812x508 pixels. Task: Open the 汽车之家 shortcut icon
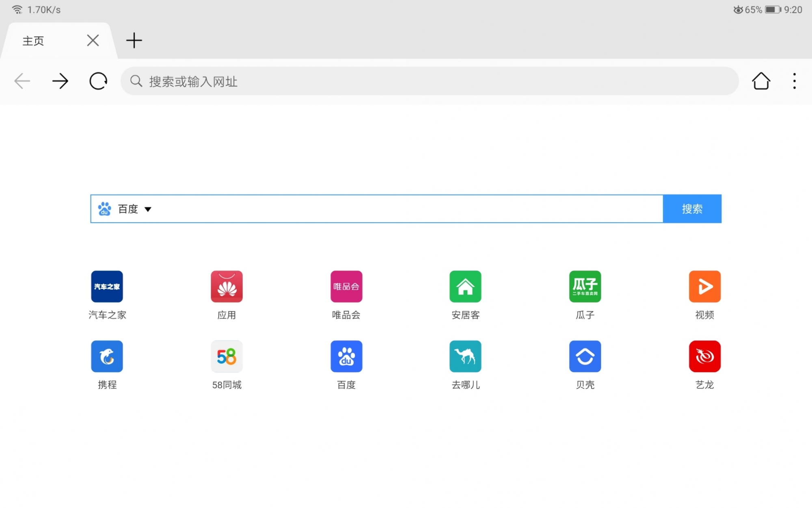(107, 287)
